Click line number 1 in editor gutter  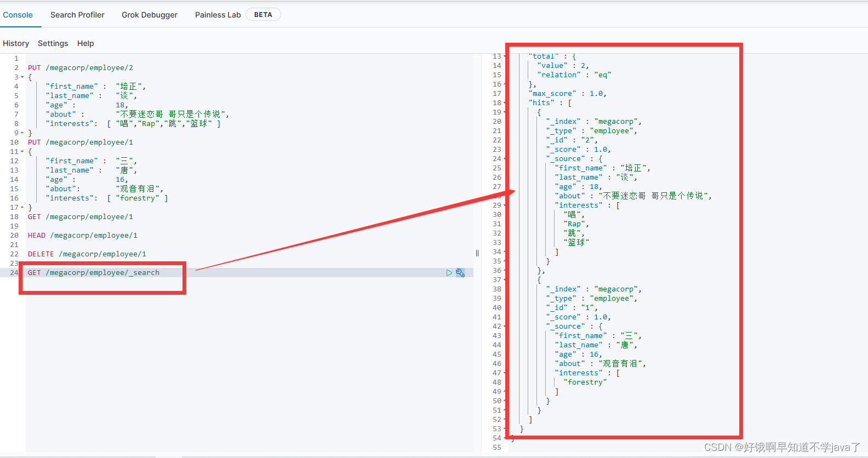pos(16,59)
